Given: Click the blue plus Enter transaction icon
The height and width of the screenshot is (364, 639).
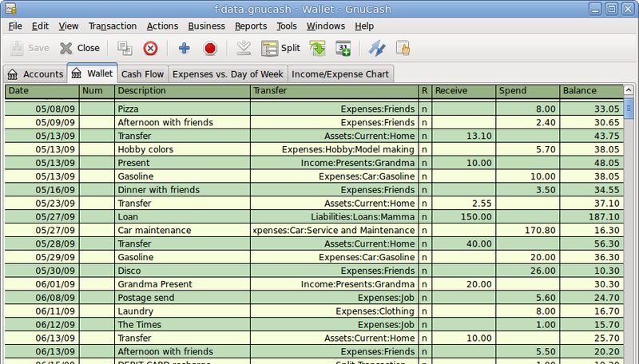Looking at the screenshot, I should (185, 48).
